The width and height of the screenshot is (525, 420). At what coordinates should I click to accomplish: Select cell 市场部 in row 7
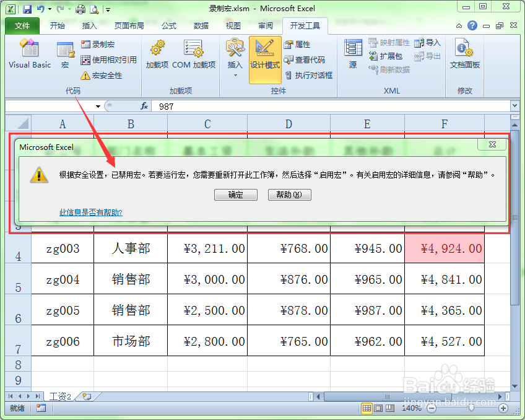tap(131, 341)
